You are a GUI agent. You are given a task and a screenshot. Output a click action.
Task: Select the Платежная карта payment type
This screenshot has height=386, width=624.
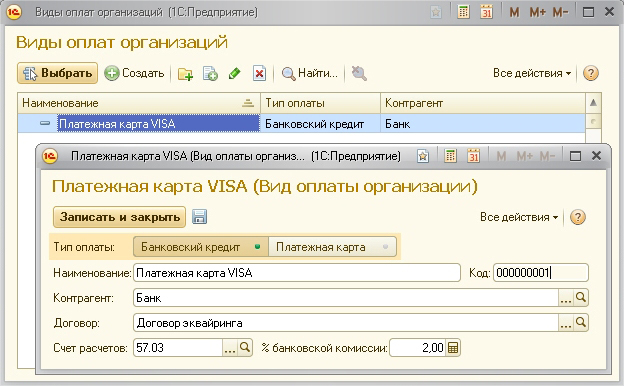pyautogui.click(x=332, y=247)
